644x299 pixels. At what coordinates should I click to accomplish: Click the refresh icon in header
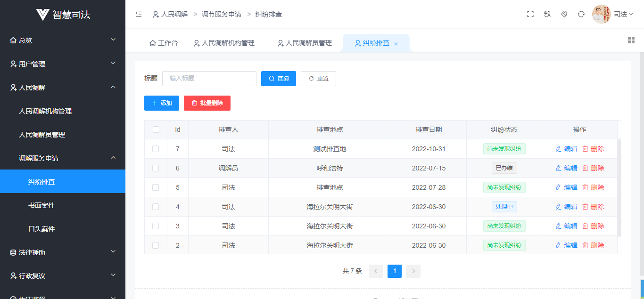581,14
